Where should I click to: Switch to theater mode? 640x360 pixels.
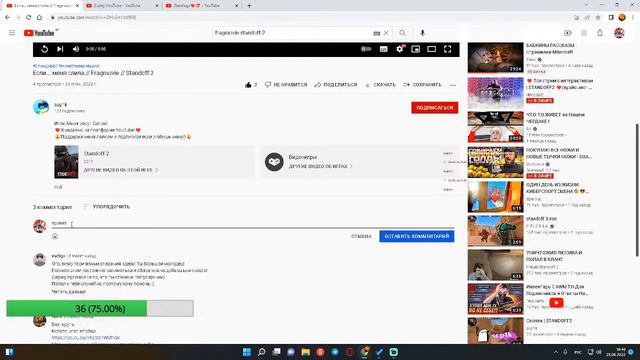pos(431,49)
